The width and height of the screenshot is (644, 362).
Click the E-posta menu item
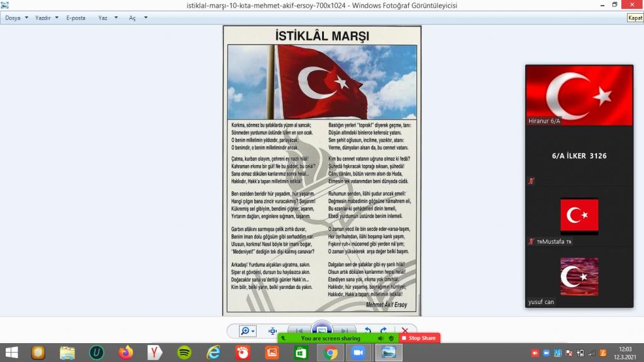(x=75, y=18)
